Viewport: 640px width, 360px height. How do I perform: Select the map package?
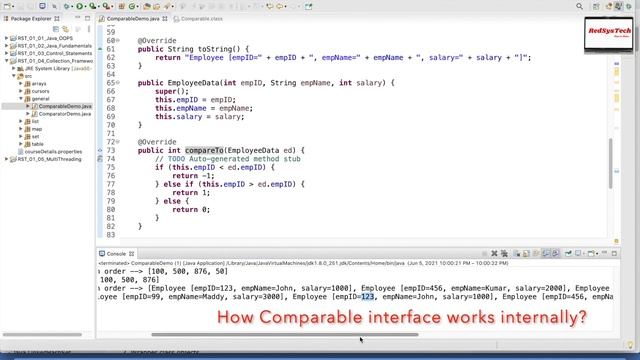[37, 129]
